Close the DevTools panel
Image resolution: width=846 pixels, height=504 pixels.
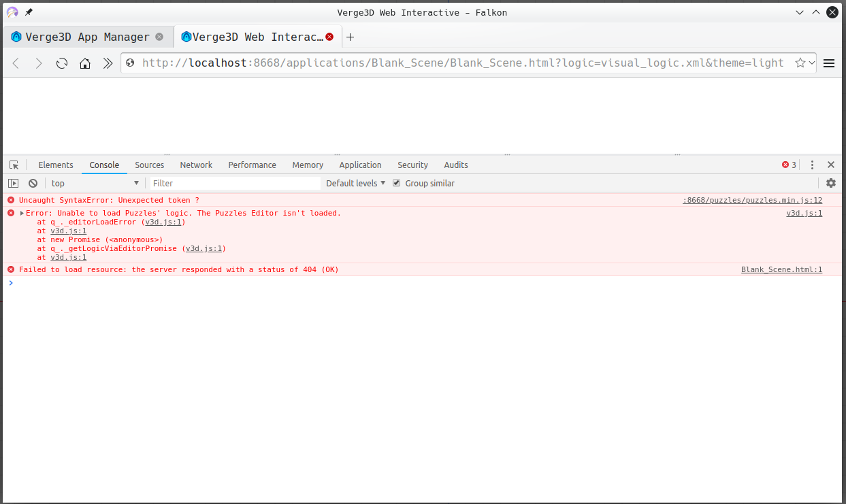pyautogui.click(x=831, y=165)
